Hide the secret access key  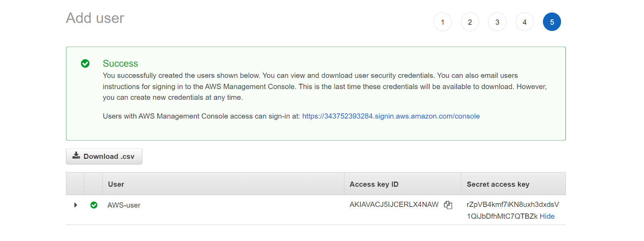point(547,216)
